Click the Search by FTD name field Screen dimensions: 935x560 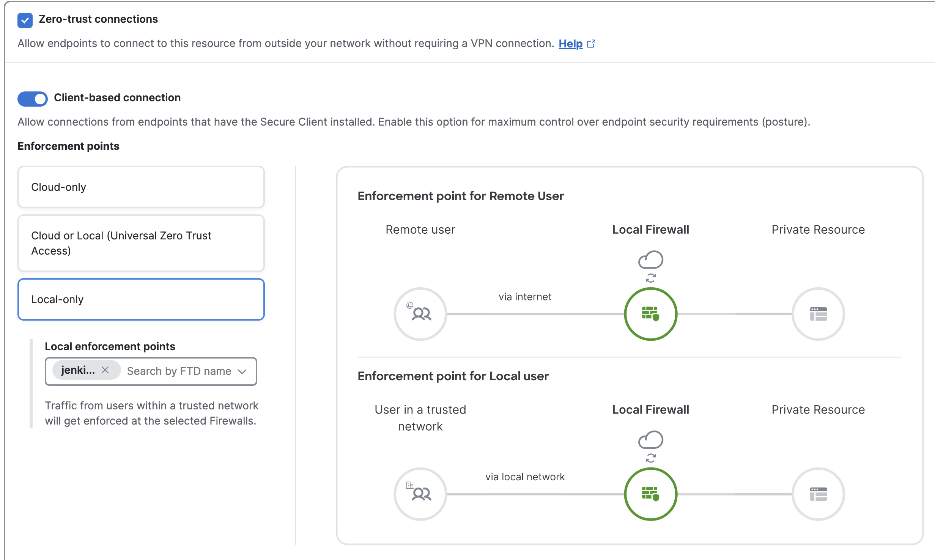click(x=179, y=371)
